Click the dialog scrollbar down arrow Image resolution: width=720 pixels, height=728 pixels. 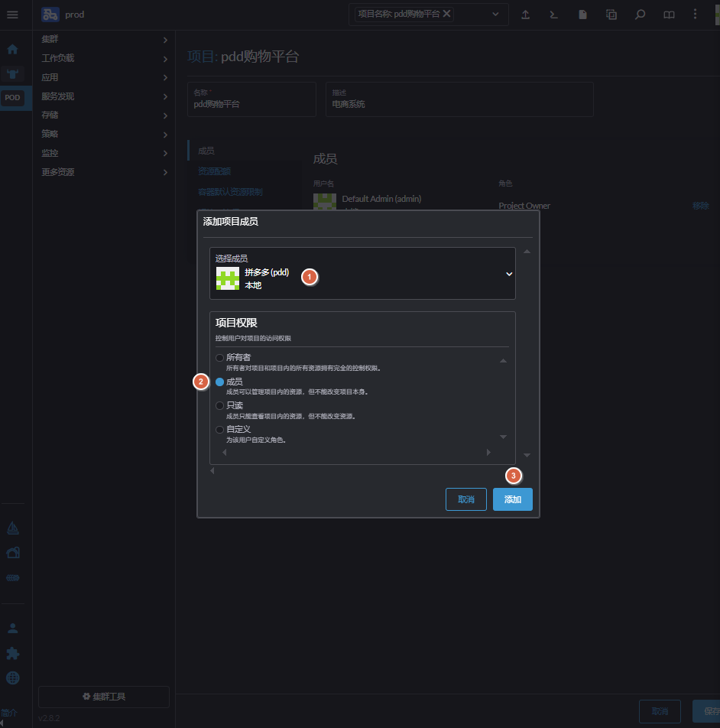527,456
